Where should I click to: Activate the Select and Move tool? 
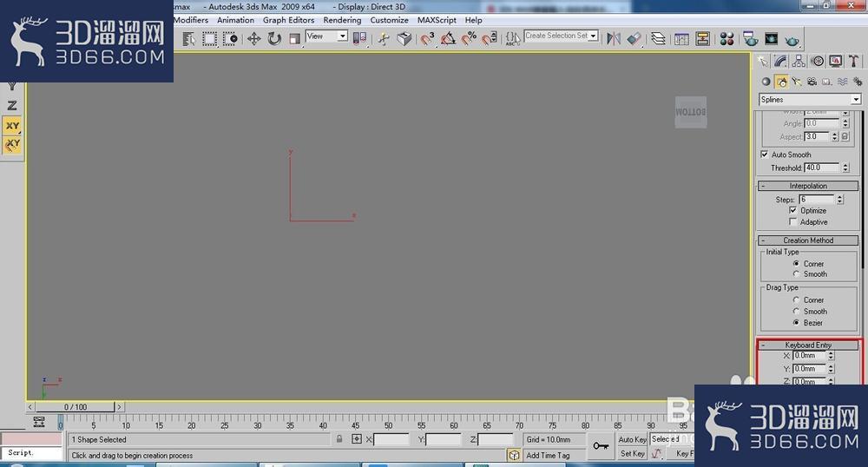253,39
